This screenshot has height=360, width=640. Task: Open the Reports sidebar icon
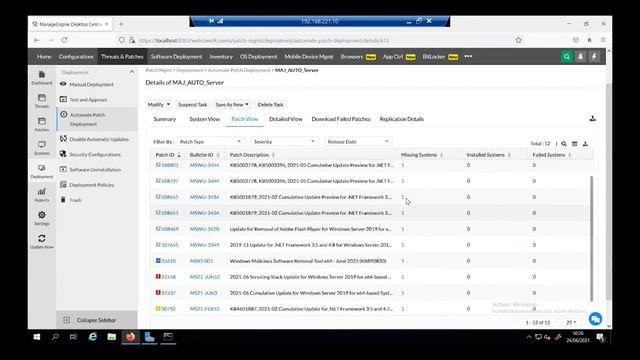42,191
